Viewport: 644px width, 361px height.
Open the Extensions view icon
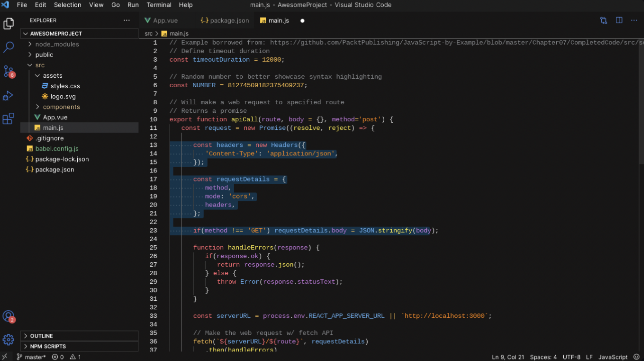pyautogui.click(x=9, y=119)
